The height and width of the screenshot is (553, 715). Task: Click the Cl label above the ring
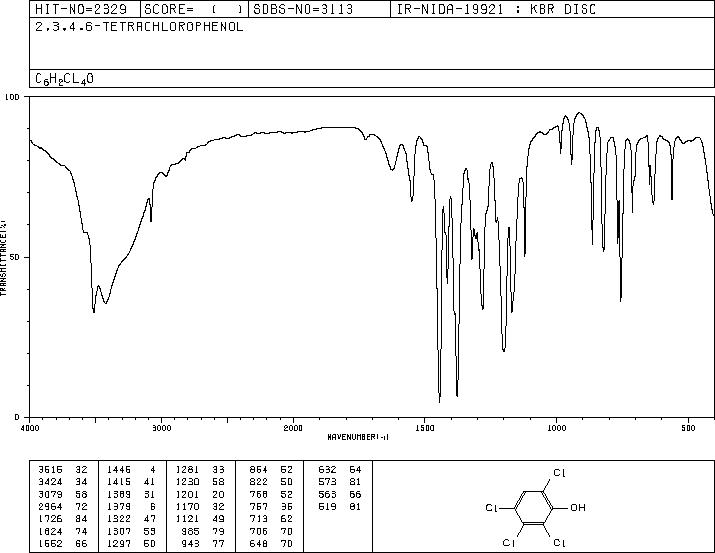tap(560, 473)
